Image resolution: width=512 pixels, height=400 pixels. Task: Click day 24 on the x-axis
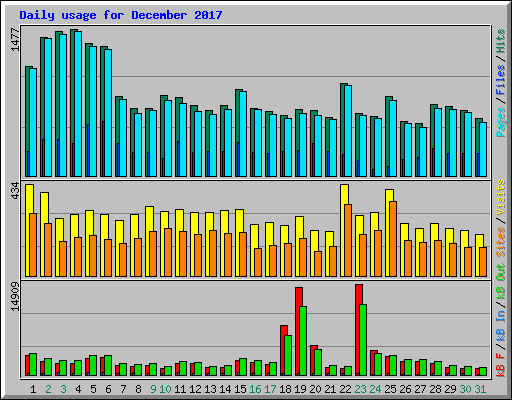(x=375, y=389)
